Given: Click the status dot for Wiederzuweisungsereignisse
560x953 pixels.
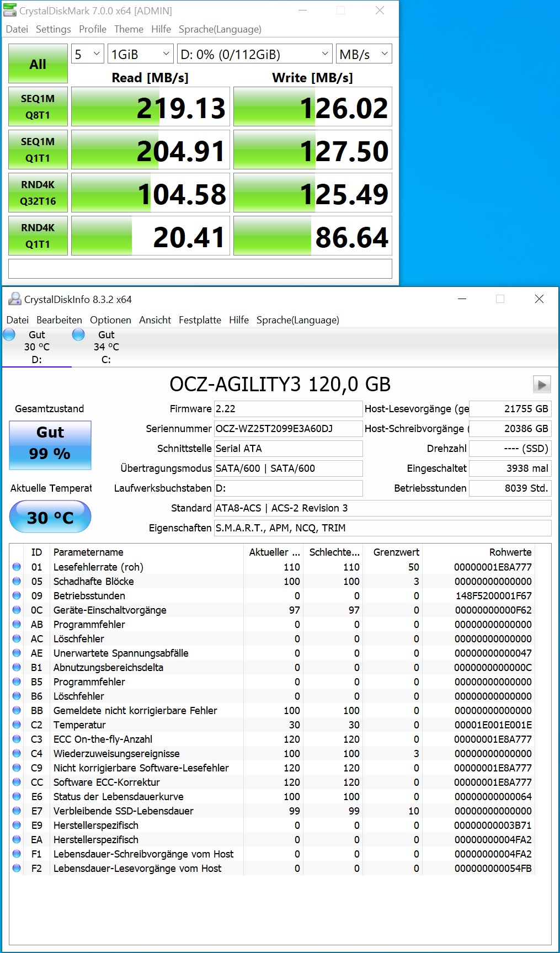Looking at the screenshot, I should [x=17, y=753].
